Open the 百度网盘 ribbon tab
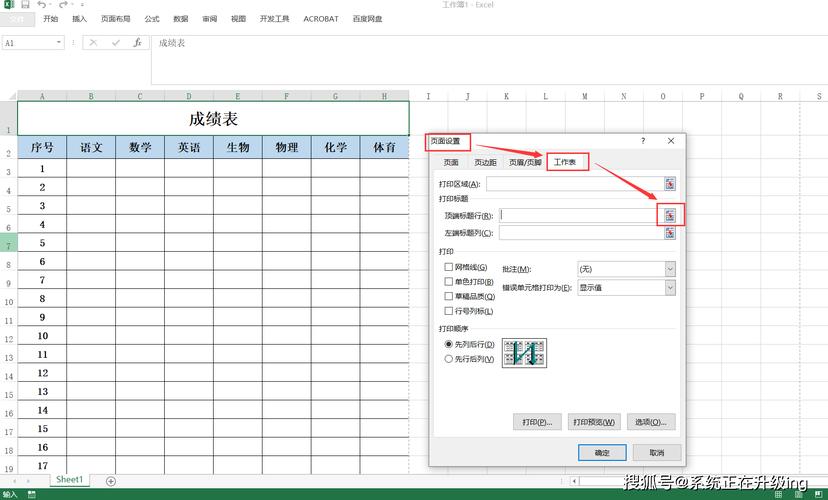 368,19
